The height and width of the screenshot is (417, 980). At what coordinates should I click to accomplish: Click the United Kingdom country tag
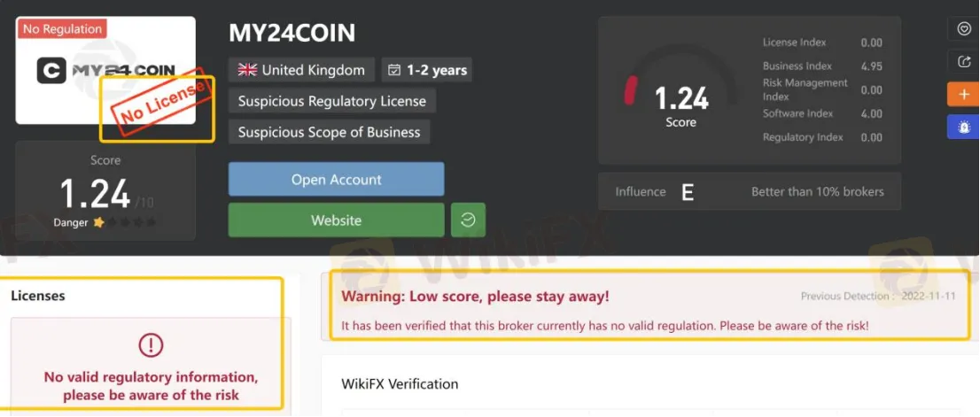(301, 70)
